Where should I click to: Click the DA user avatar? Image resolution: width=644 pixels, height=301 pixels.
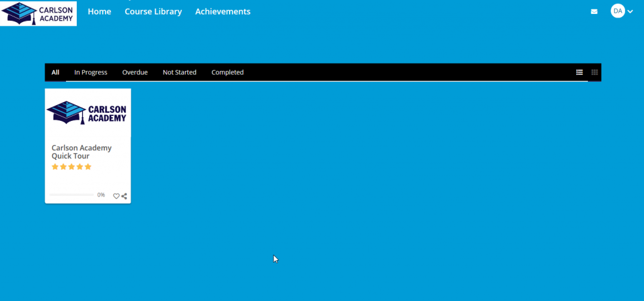coord(618,11)
